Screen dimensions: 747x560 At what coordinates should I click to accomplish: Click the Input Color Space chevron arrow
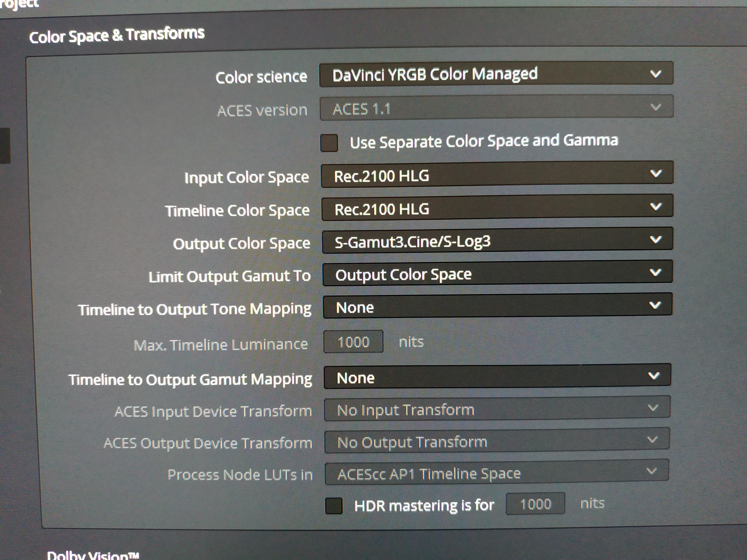pos(656,173)
